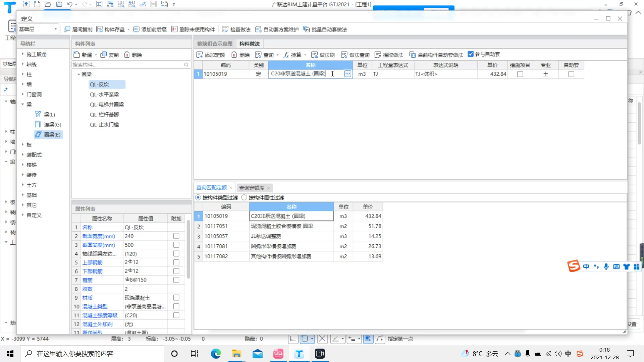Check 自动套 box for row 10105019

point(571,74)
